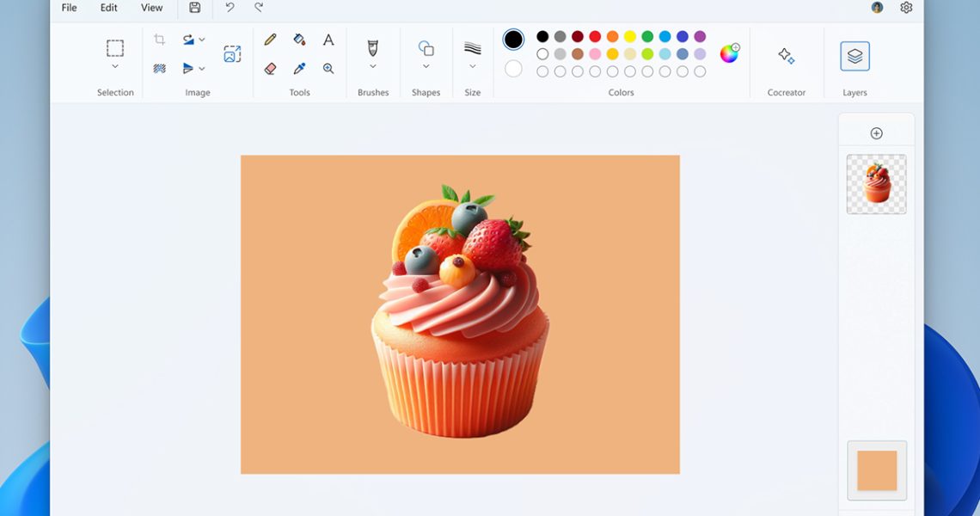Save the image with the floppy disk icon
The image size is (980, 516).
tap(195, 8)
